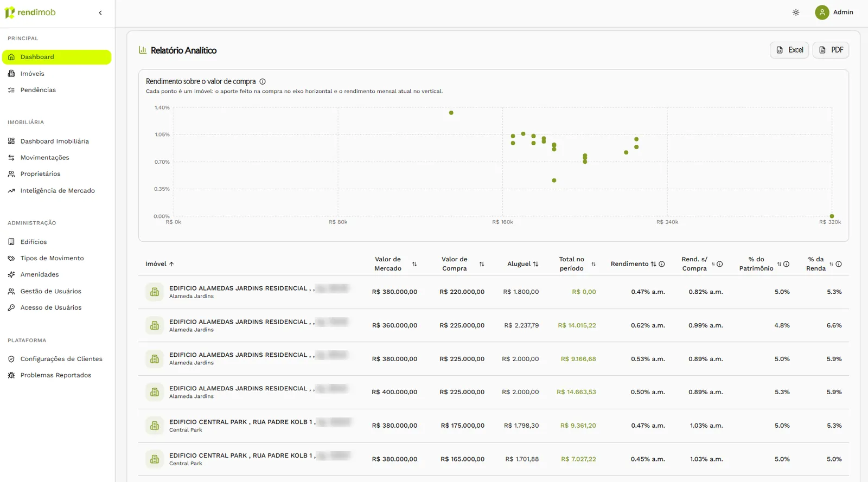Sort the table by Aluguel
868x482 pixels.
[x=523, y=264]
